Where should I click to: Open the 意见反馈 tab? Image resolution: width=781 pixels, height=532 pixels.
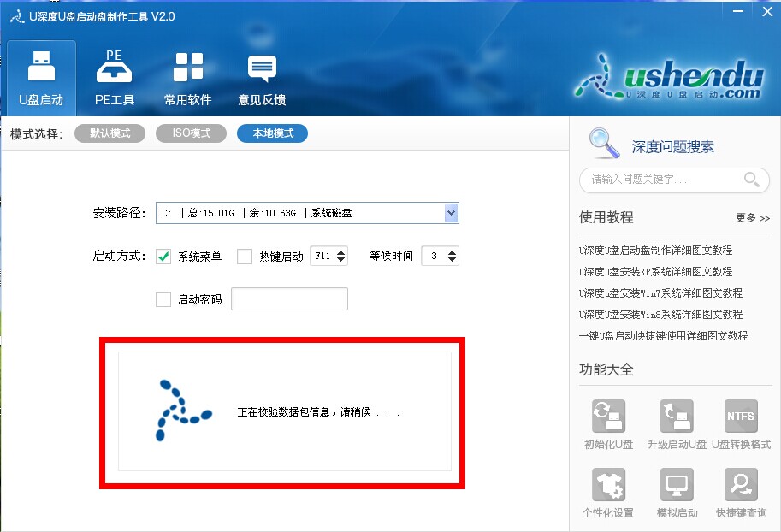pyautogui.click(x=262, y=78)
